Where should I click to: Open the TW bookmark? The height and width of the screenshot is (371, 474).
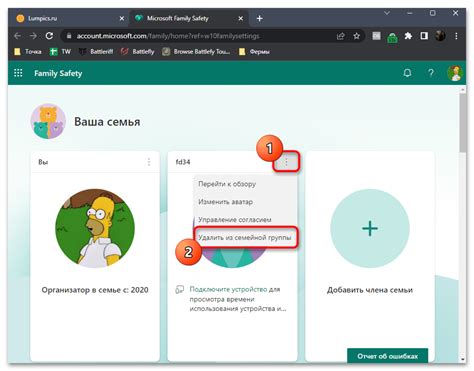coord(60,52)
